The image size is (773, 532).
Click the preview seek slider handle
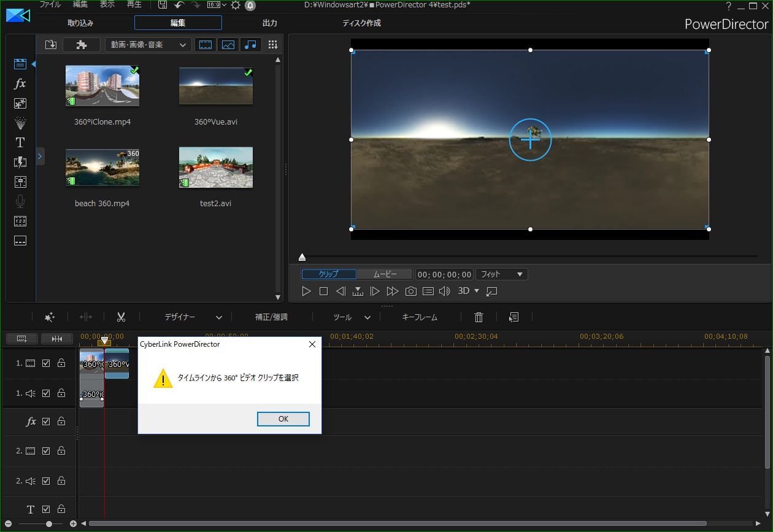[x=302, y=257]
